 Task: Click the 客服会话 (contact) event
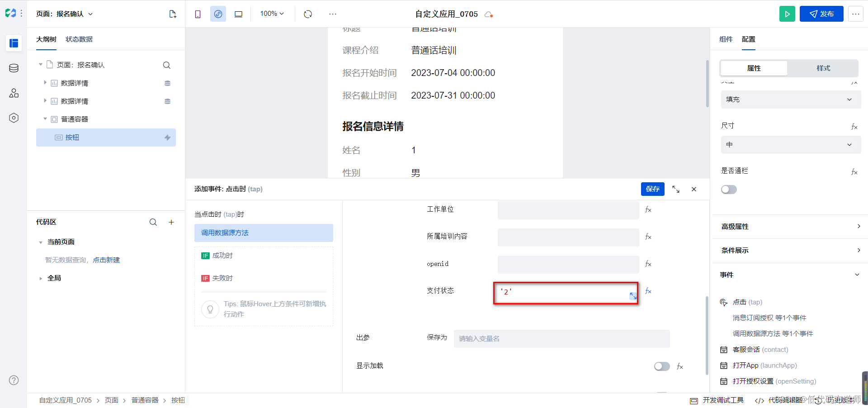point(760,350)
